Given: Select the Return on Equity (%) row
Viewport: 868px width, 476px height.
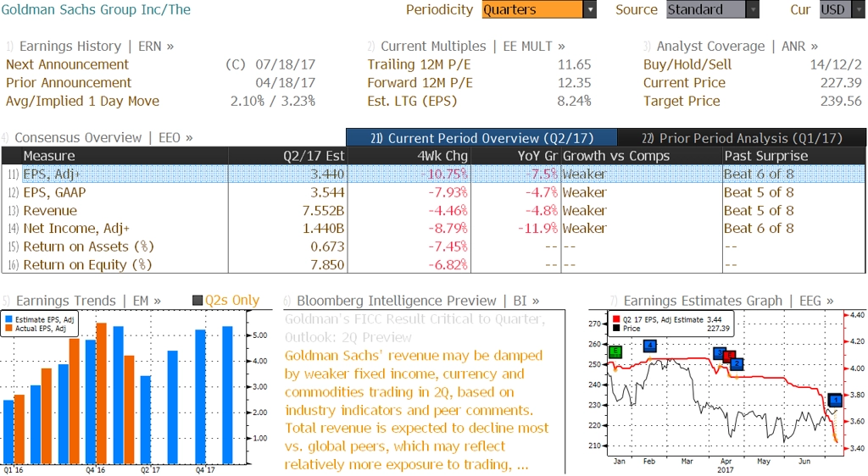Looking at the screenshot, I should click(x=433, y=264).
